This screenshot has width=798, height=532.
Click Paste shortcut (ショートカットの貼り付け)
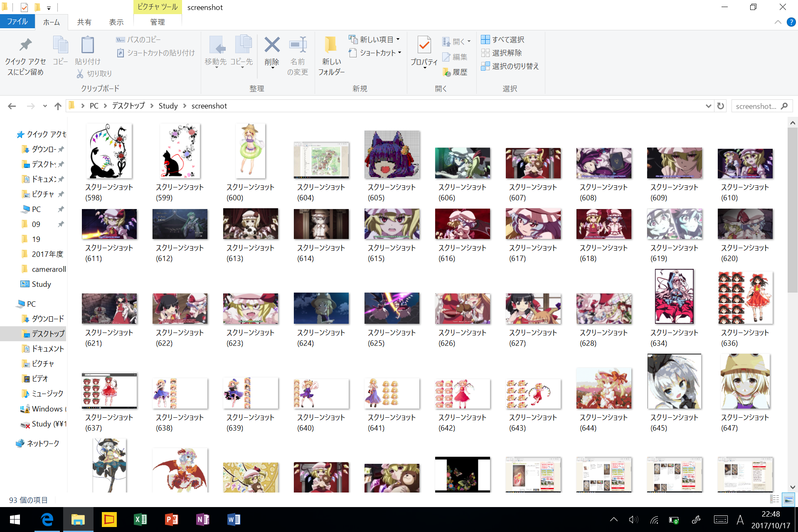156,53
